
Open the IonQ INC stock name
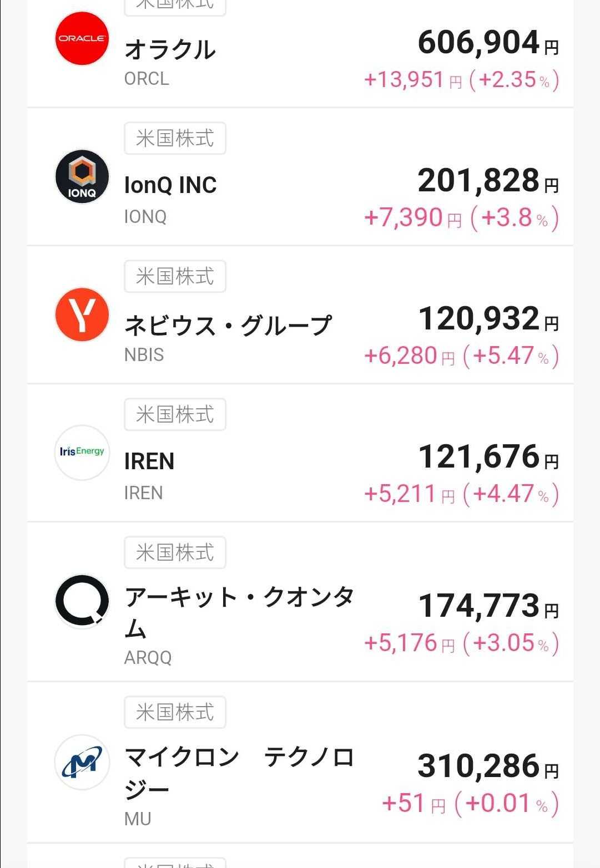point(170,185)
